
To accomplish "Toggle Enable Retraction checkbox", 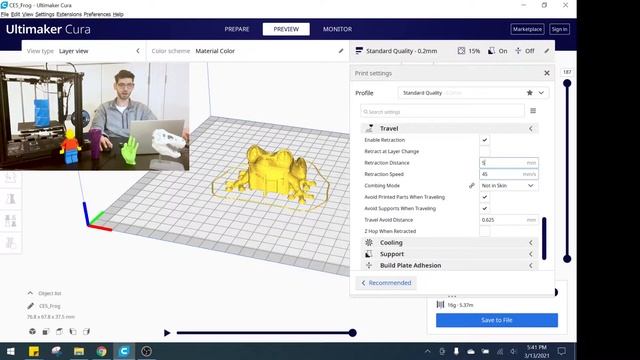I will pyautogui.click(x=484, y=140).
